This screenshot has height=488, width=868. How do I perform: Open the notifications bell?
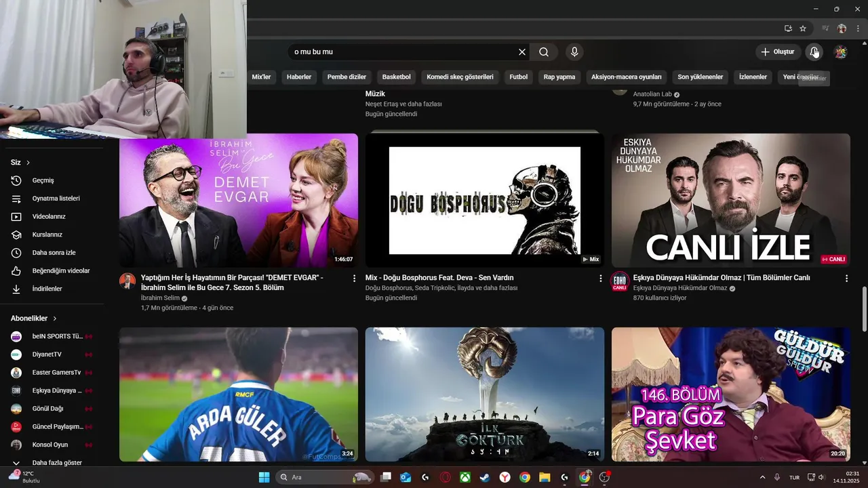(814, 52)
